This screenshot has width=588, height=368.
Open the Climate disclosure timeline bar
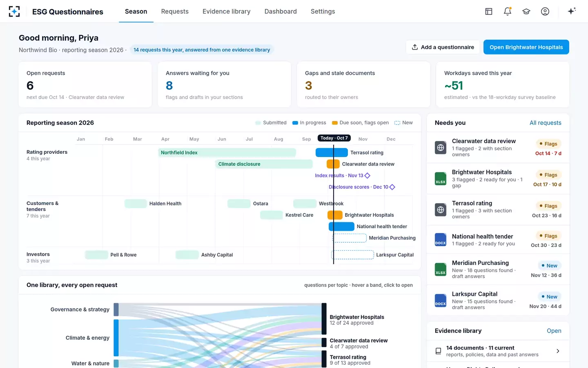point(264,164)
